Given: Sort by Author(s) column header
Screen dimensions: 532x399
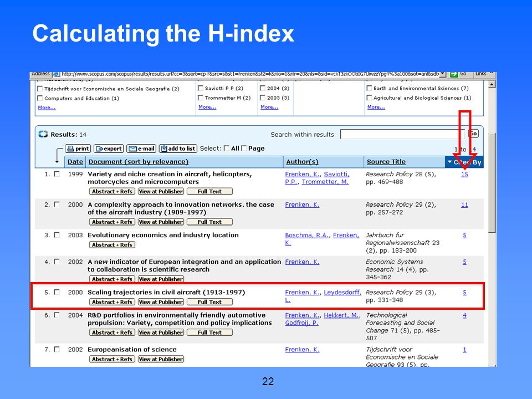Looking at the screenshot, I should coord(303,162).
